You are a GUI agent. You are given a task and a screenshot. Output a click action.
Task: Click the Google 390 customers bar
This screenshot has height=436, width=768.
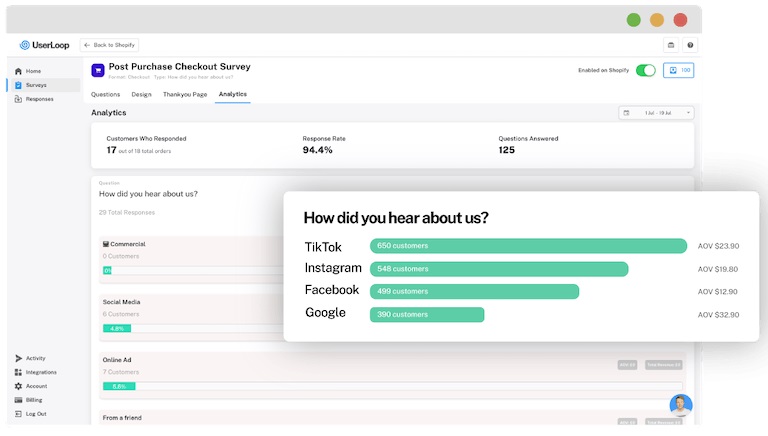pos(427,315)
